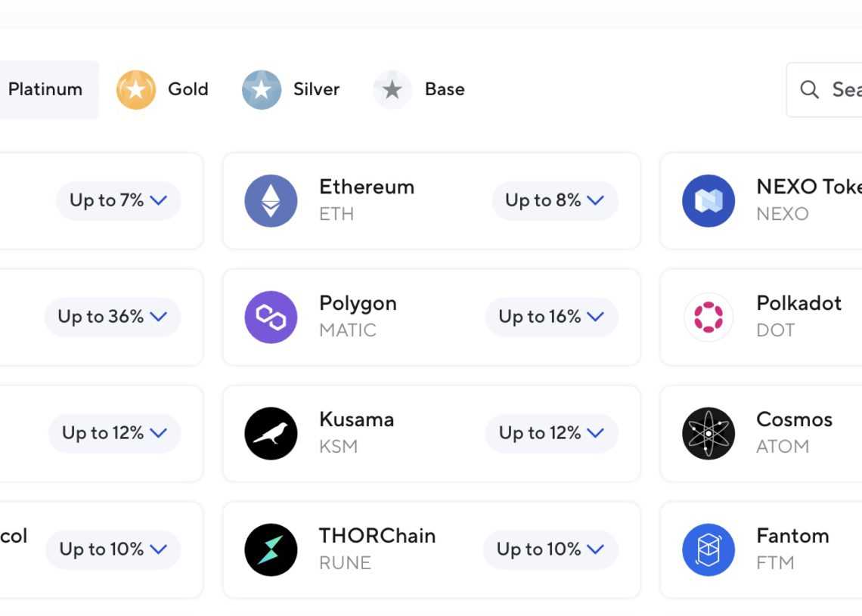The image size is (862, 616).
Task: Open the Up to 36% rate dropdown
Action: [113, 317]
